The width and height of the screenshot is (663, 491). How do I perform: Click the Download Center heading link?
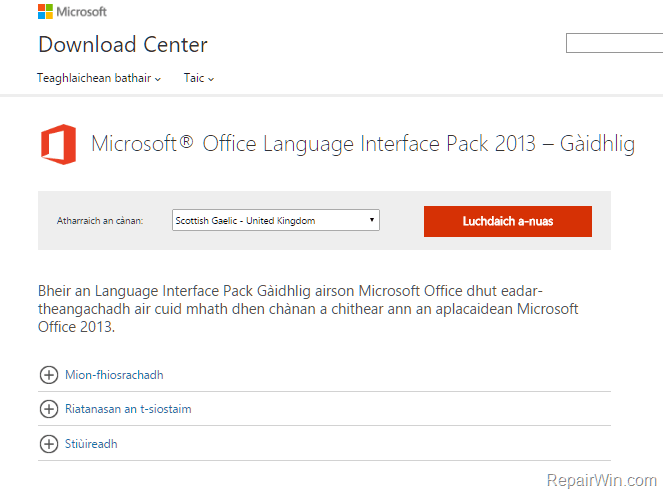[x=123, y=44]
